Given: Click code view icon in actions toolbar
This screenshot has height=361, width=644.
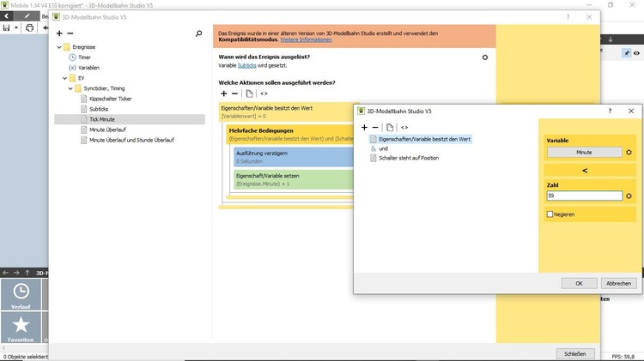Looking at the screenshot, I should [x=264, y=93].
